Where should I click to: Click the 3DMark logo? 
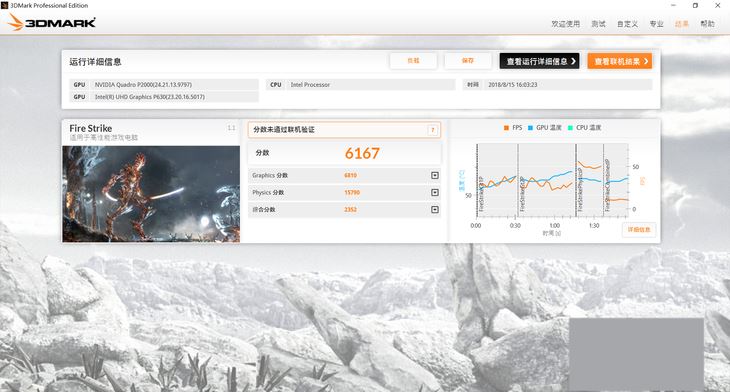click(52, 22)
